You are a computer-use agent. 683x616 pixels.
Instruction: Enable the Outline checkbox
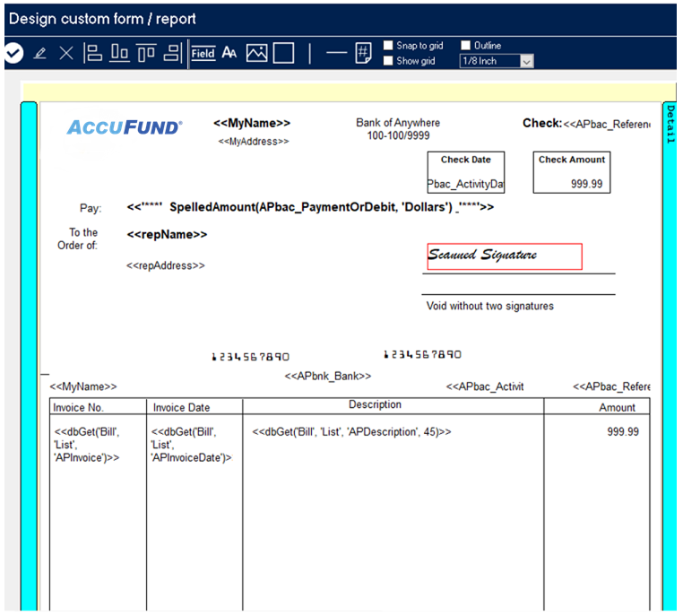465,46
